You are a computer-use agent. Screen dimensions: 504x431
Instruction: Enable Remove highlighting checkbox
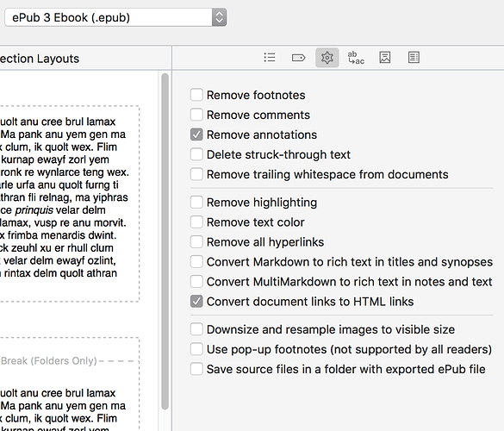pos(196,203)
